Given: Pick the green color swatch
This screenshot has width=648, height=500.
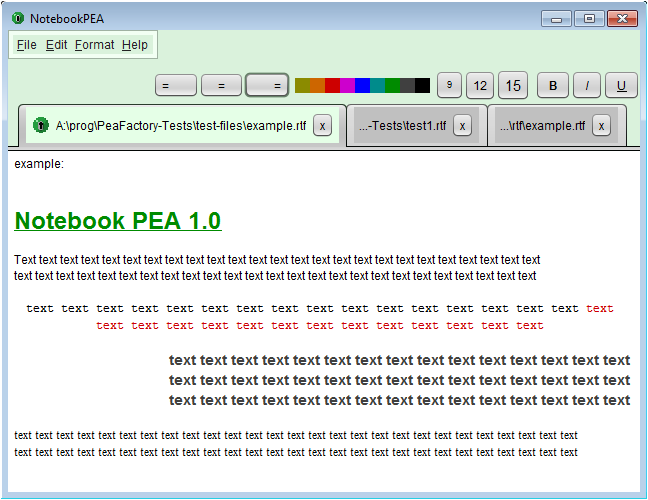Looking at the screenshot, I should click(392, 86).
